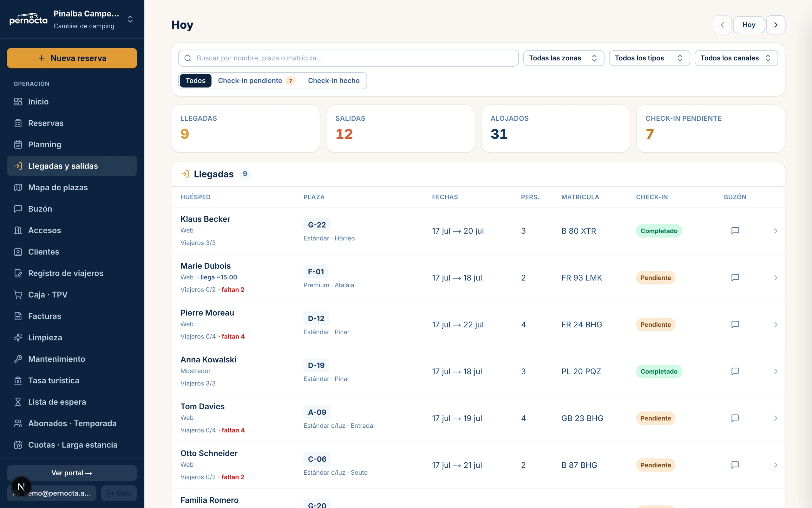Click plaza C-06 tag
This screenshot has height=508, width=812.
(x=317, y=459)
